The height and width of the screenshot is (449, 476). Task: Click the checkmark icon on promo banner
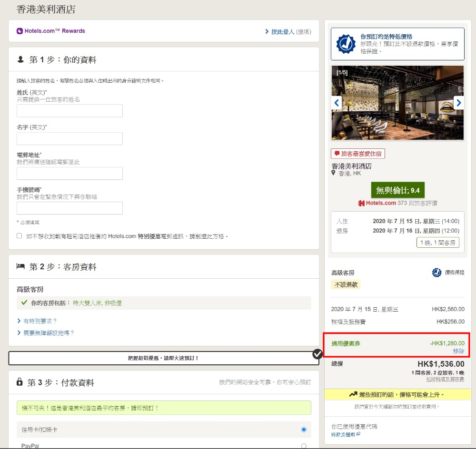(317, 354)
